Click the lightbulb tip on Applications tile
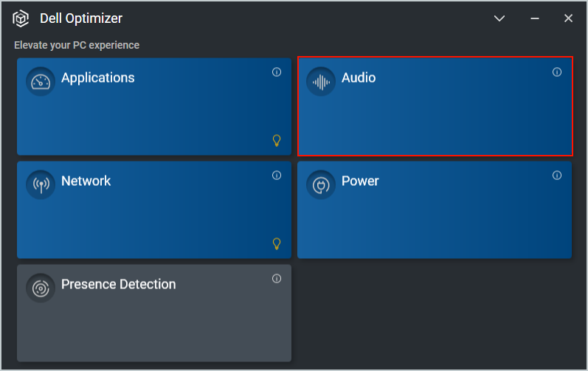 277,141
